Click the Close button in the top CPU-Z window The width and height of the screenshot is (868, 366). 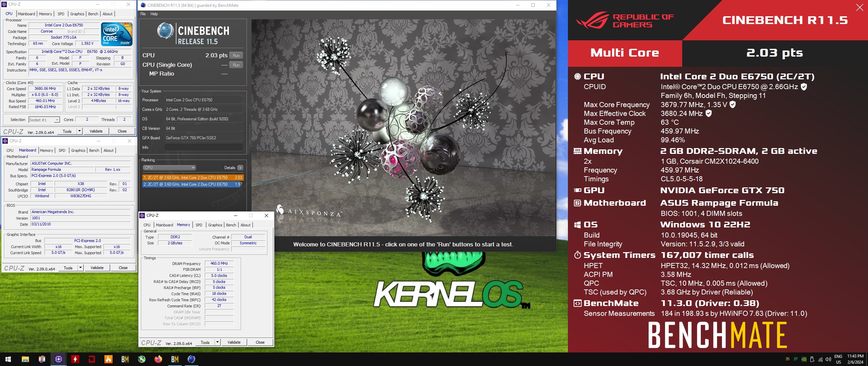[x=122, y=131]
